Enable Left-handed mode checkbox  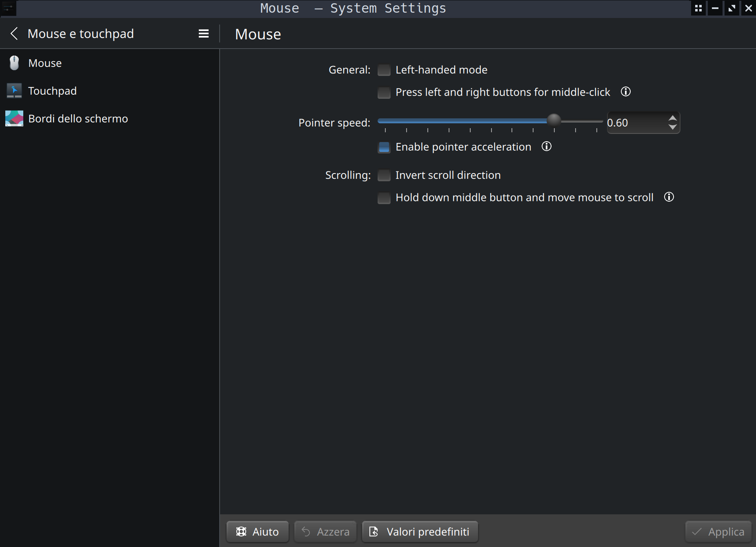[384, 70]
